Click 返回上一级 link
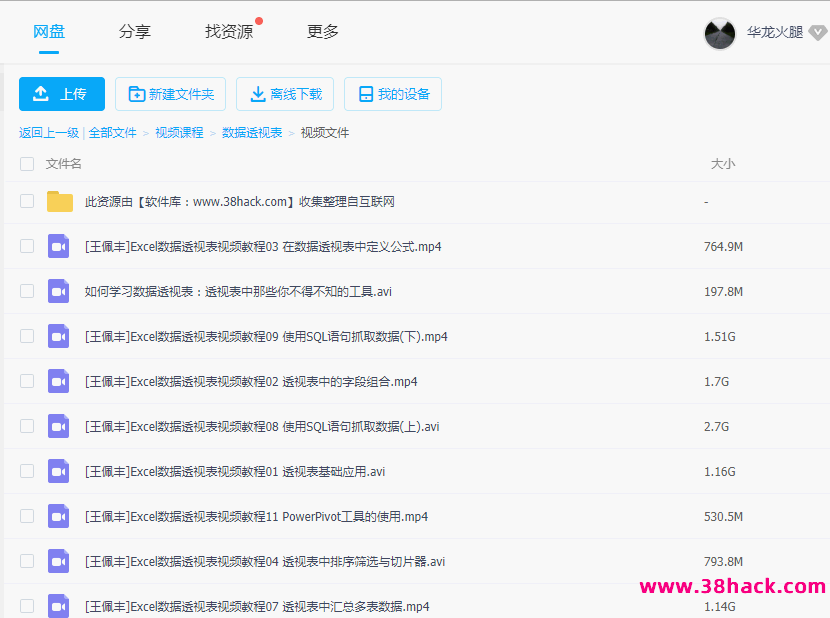 click(49, 133)
